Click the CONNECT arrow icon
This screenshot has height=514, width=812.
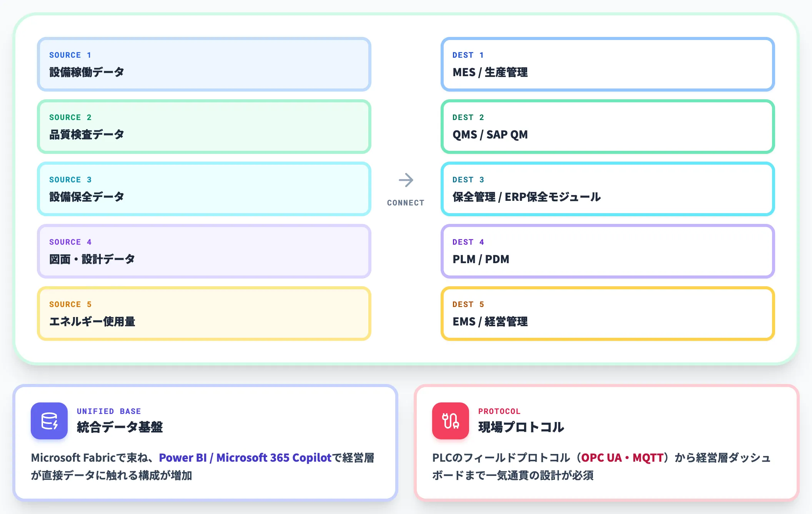pyautogui.click(x=406, y=180)
